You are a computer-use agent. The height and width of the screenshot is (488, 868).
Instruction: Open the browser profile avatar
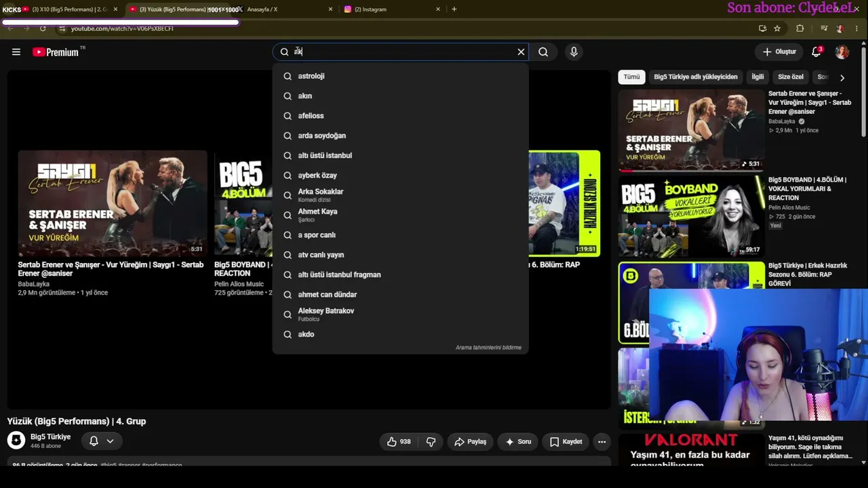pos(840,28)
